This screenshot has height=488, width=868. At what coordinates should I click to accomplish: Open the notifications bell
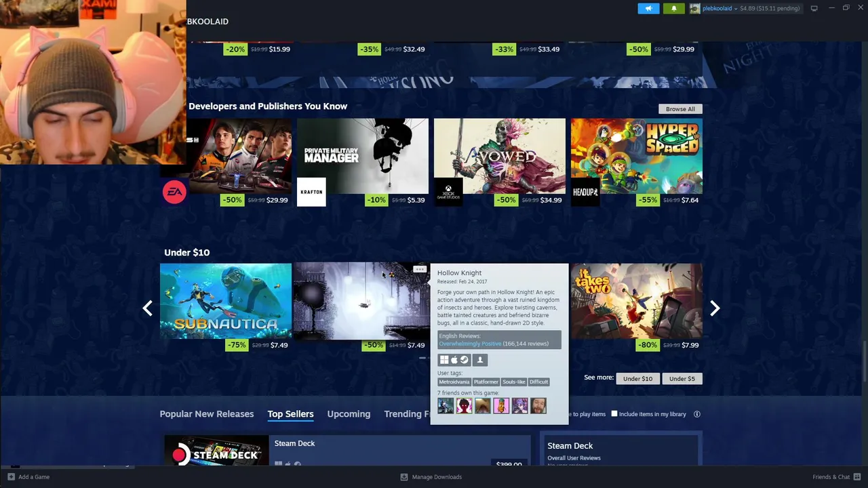point(673,8)
